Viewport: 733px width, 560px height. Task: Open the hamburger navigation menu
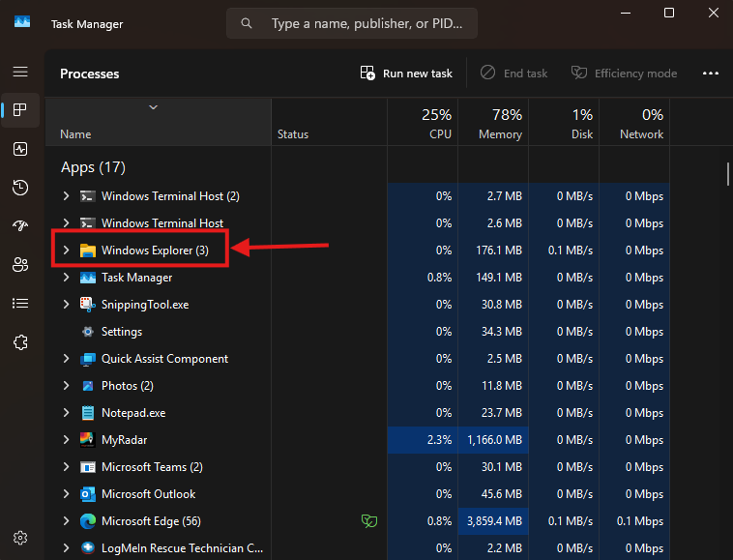pyautogui.click(x=20, y=72)
